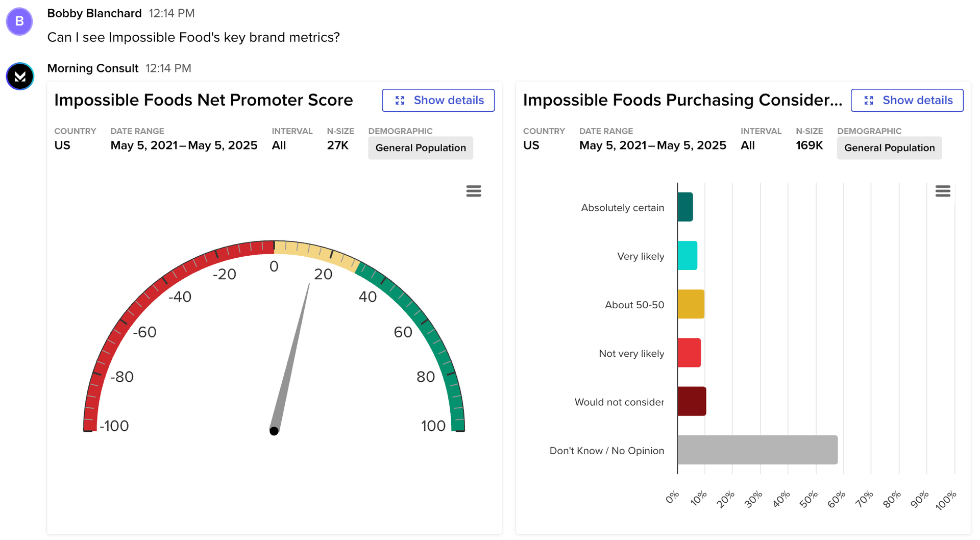Show details for Net Promoter Score
Screen dimensions: 980x540
point(438,101)
